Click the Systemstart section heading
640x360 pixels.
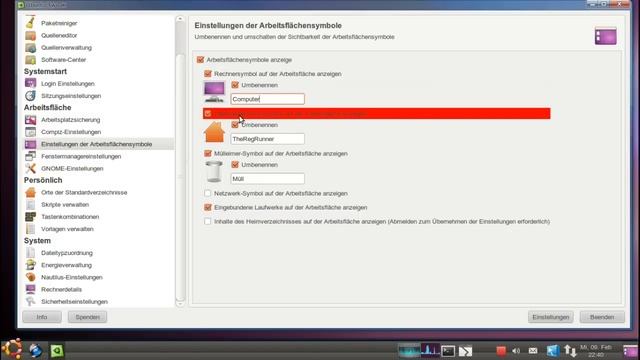[x=45, y=71]
